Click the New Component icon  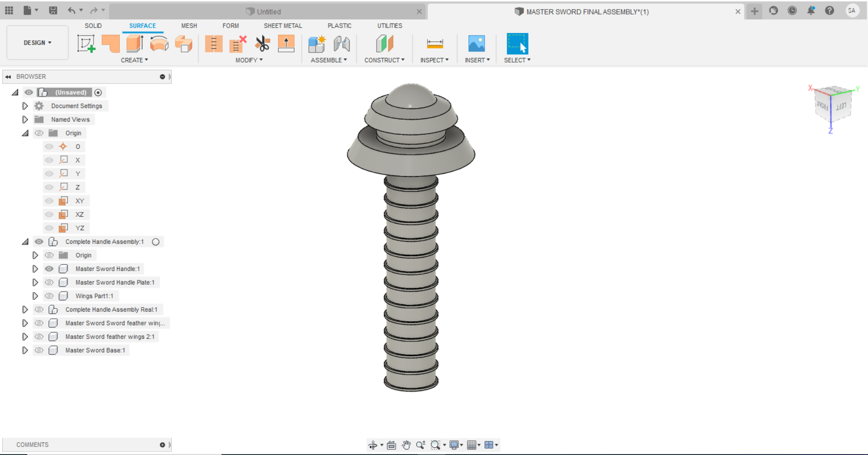pos(317,44)
